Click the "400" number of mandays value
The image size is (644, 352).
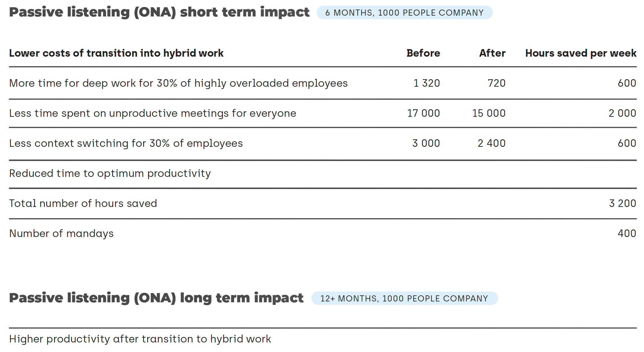pos(627,234)
